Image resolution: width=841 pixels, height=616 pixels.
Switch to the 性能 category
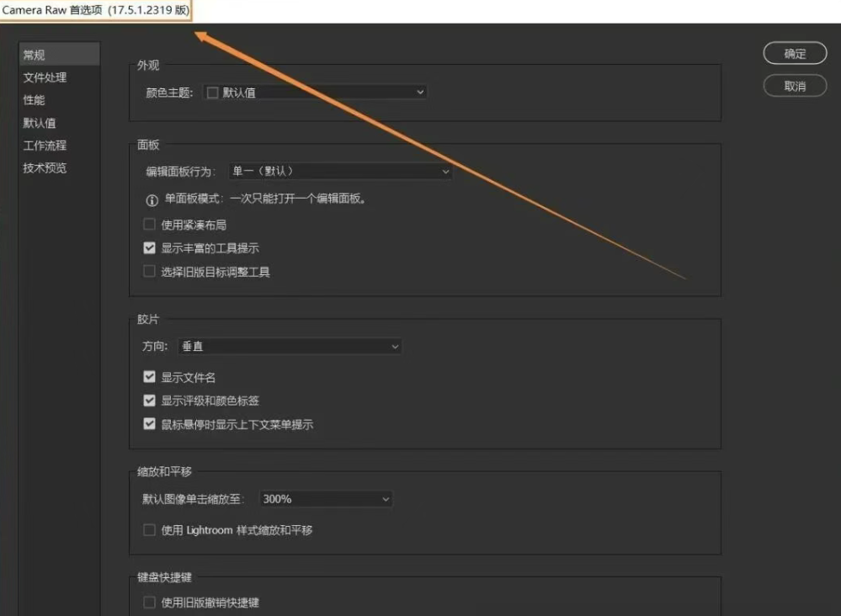pyautogui.click(x=35, y=100)
